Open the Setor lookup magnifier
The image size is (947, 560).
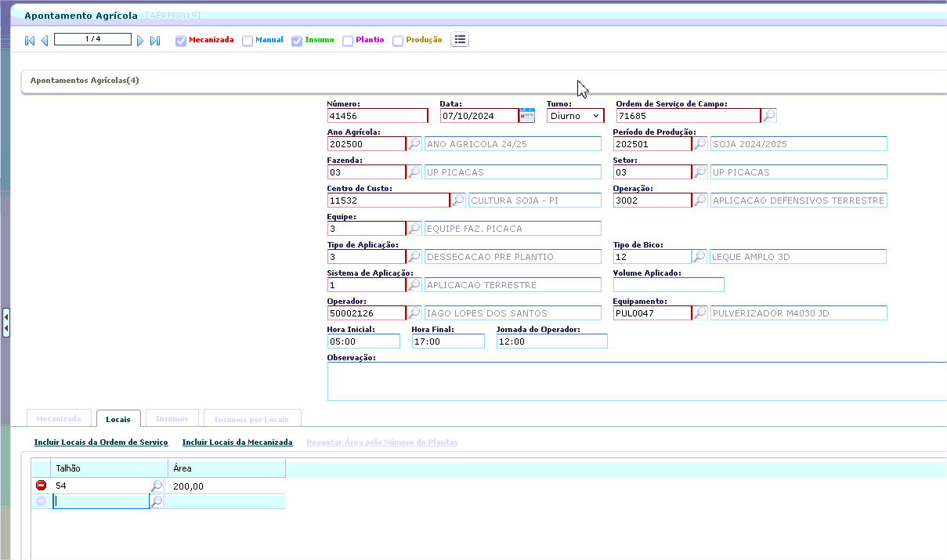coord(700,172)
